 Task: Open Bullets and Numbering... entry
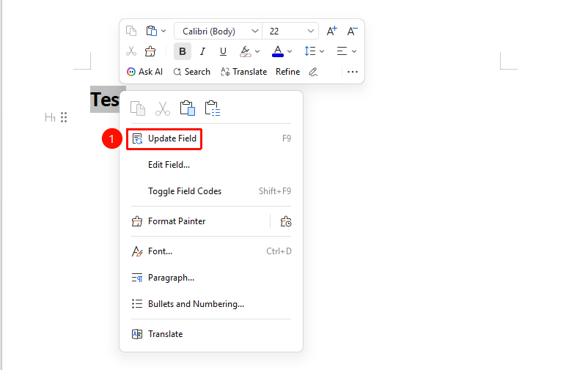pyautogui.click(x=211, y=304)
